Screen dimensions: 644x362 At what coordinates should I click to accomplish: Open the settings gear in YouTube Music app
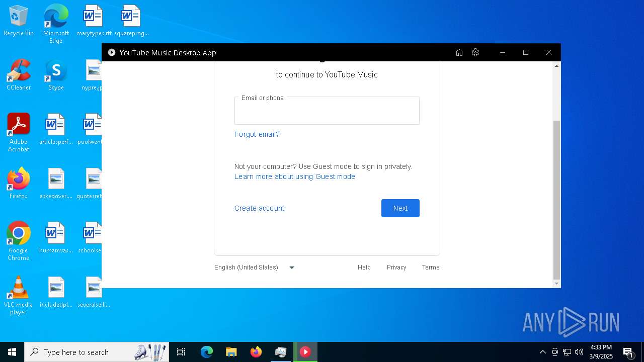[x=475, y=52]
